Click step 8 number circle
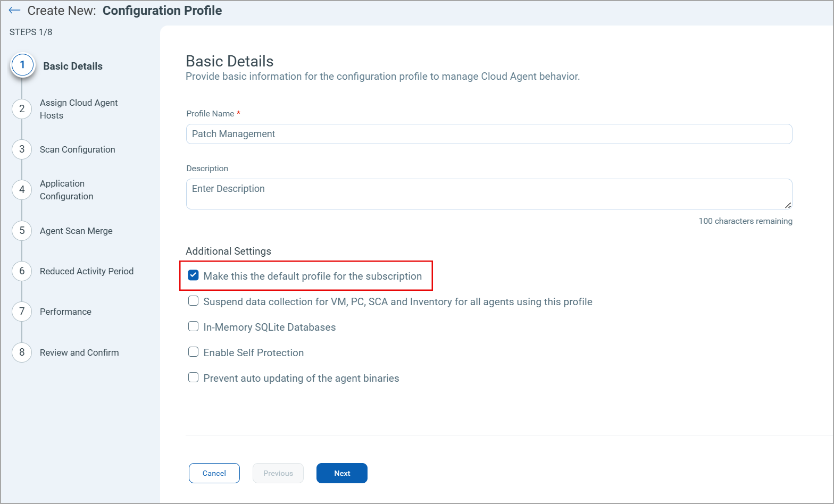 pos(22,352)
